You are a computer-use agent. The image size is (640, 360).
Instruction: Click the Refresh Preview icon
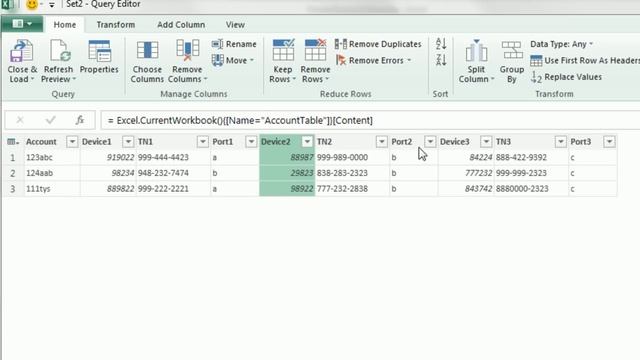[x=59, y=51]
